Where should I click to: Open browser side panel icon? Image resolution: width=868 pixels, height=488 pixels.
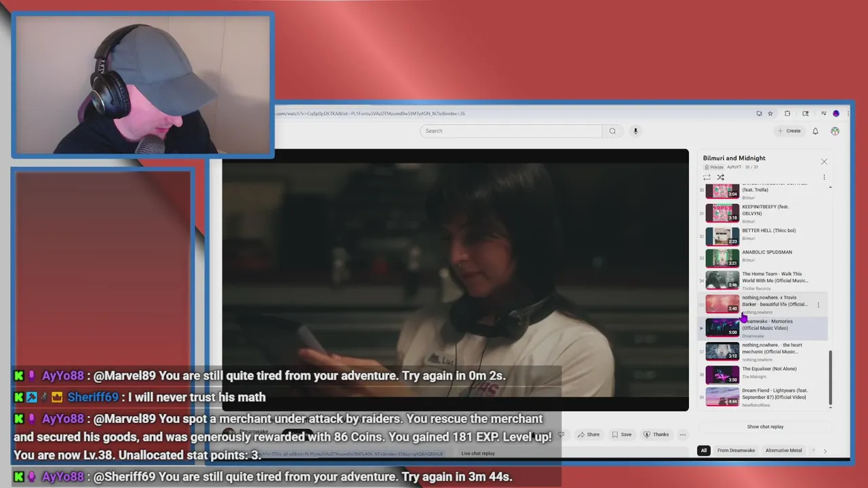click(806, 113)
